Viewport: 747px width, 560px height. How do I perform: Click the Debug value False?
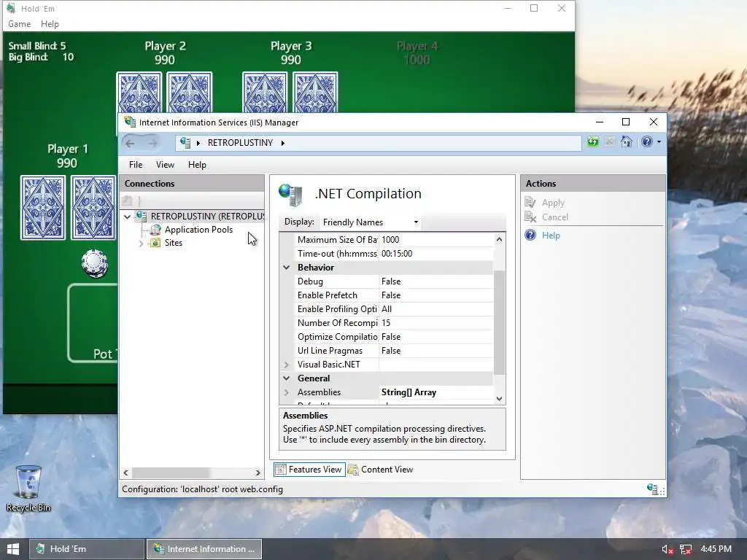coord(436,281)
